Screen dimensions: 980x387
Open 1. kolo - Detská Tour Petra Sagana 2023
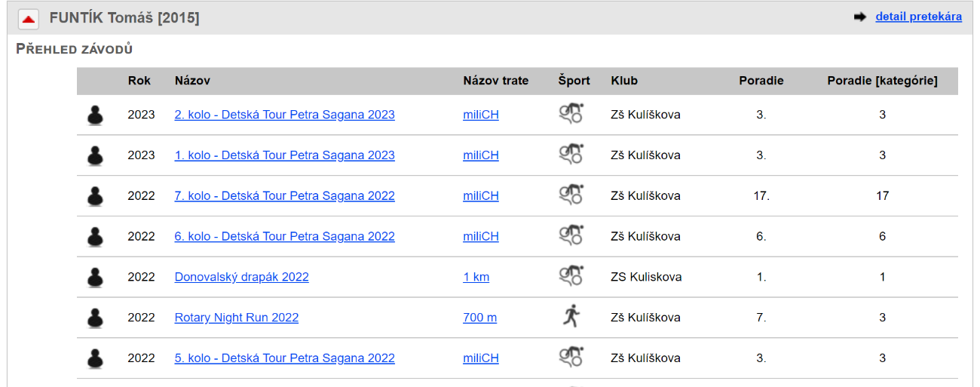coord(285,155)
